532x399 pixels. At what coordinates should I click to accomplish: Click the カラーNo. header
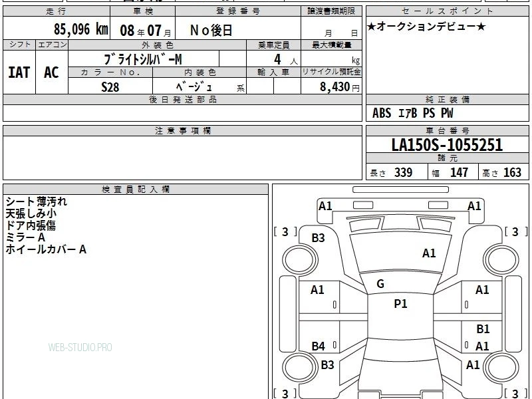110,72
